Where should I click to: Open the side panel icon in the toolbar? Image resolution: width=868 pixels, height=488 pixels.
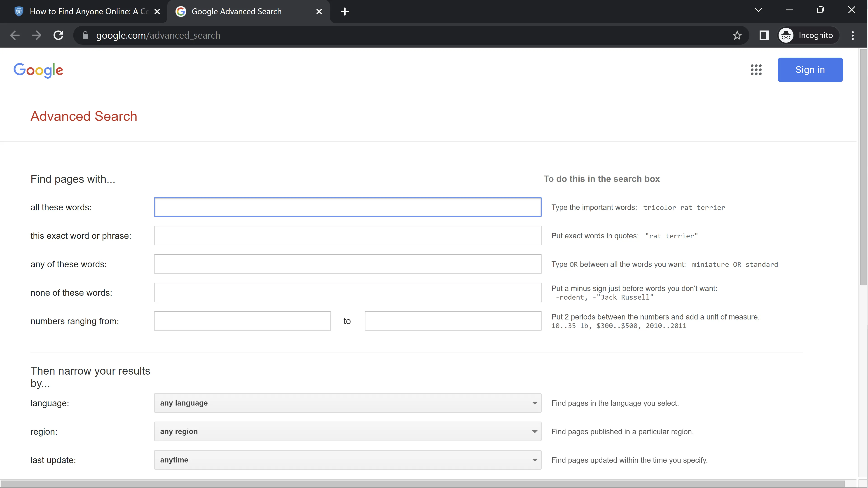pyautogui.click(x=764, y=35)
